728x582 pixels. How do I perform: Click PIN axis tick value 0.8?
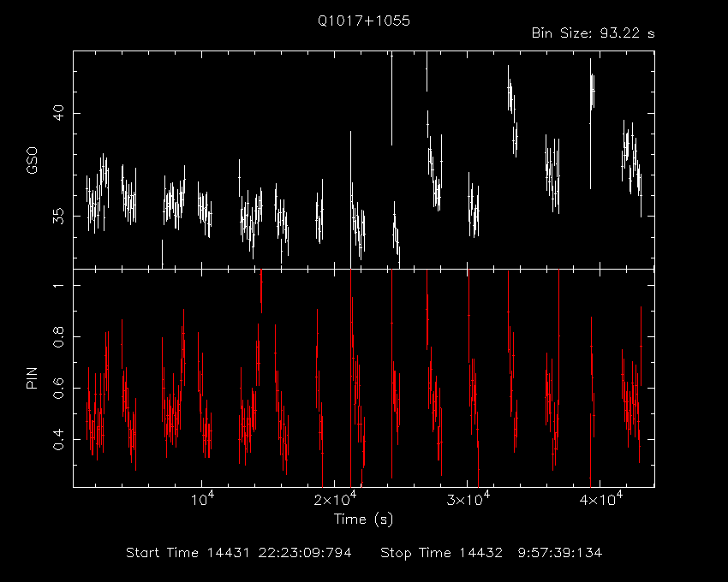(x=59, y=336)
